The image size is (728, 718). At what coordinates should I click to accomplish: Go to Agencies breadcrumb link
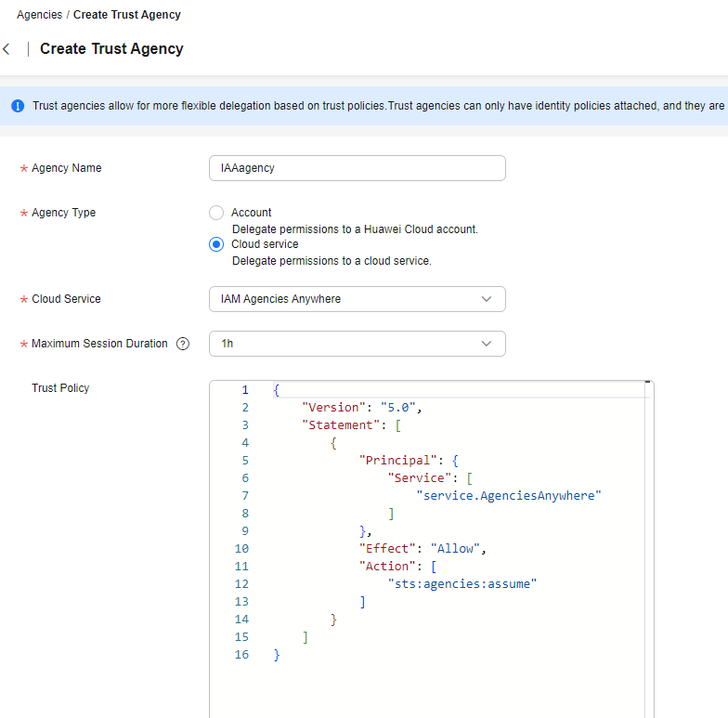(39, 15)
